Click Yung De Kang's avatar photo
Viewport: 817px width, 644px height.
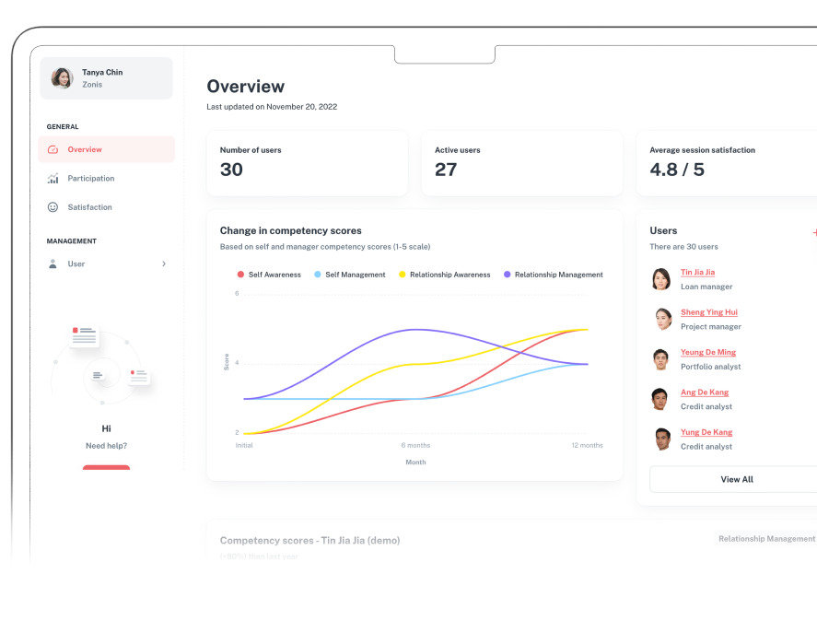click(661, 439)
